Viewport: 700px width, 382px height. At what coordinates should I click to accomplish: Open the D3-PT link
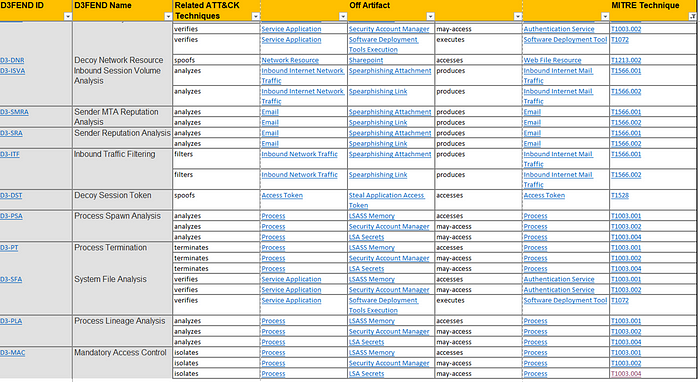click(9, 248)
